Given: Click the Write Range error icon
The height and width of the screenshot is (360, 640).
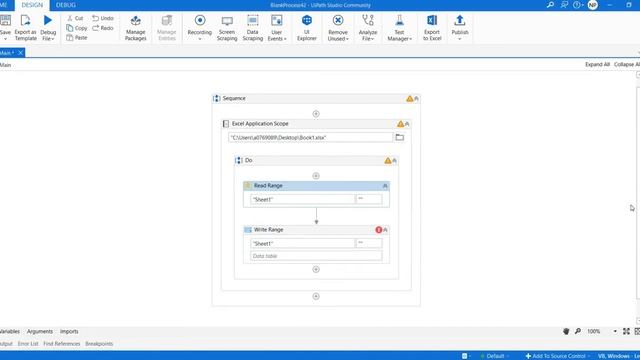Looking at the screenshot, I should click(x=378, y=230).
